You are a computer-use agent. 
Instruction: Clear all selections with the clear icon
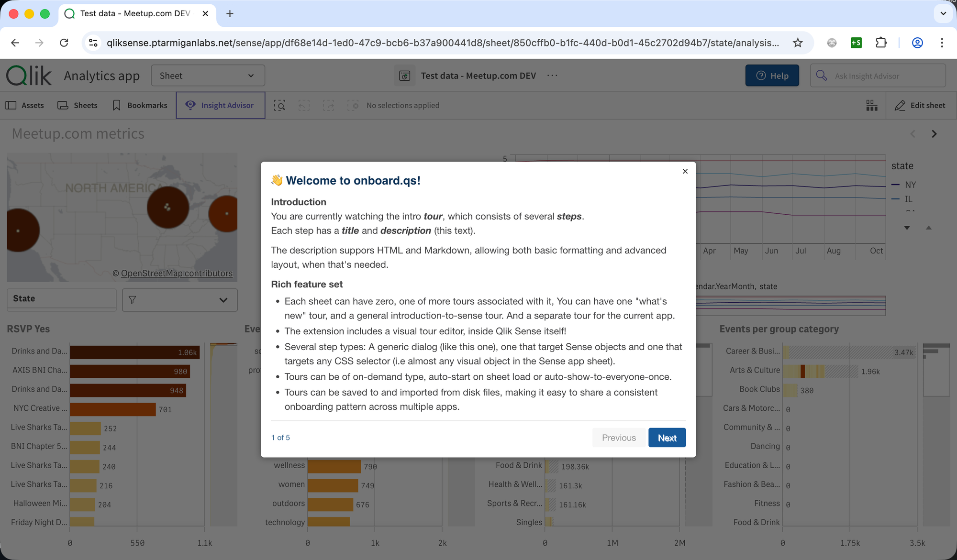pos(353,105)
